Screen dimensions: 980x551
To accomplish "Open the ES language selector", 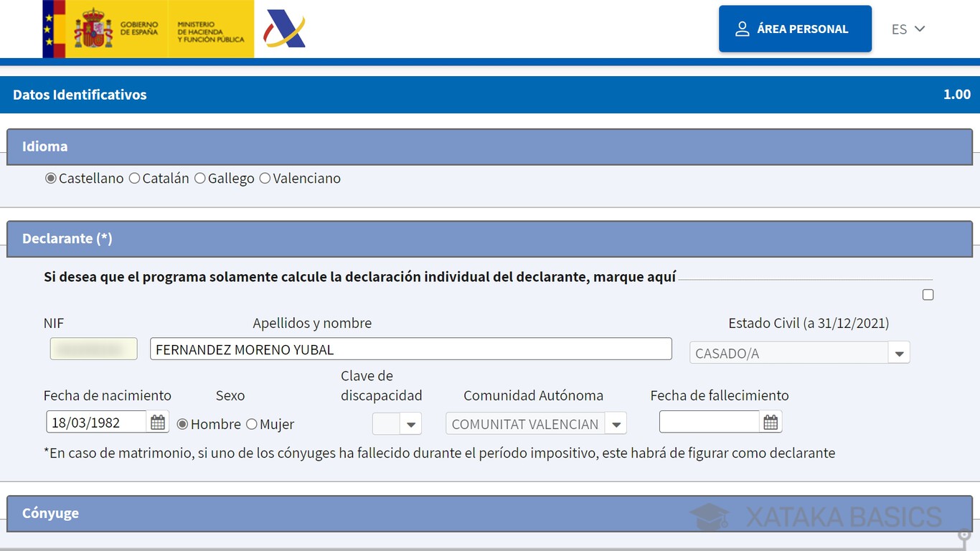I will click(x=908, y=29).
